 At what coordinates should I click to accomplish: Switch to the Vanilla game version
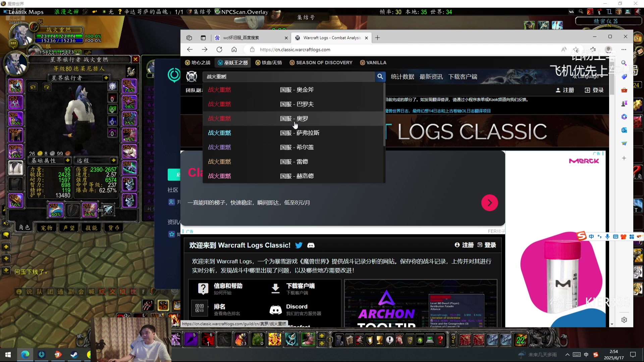coord(373,63)
